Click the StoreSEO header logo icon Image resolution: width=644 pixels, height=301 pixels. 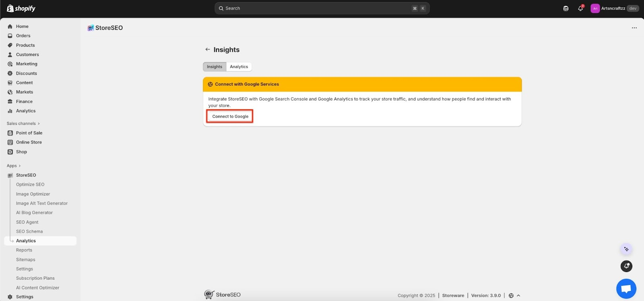tap(91, 28)
